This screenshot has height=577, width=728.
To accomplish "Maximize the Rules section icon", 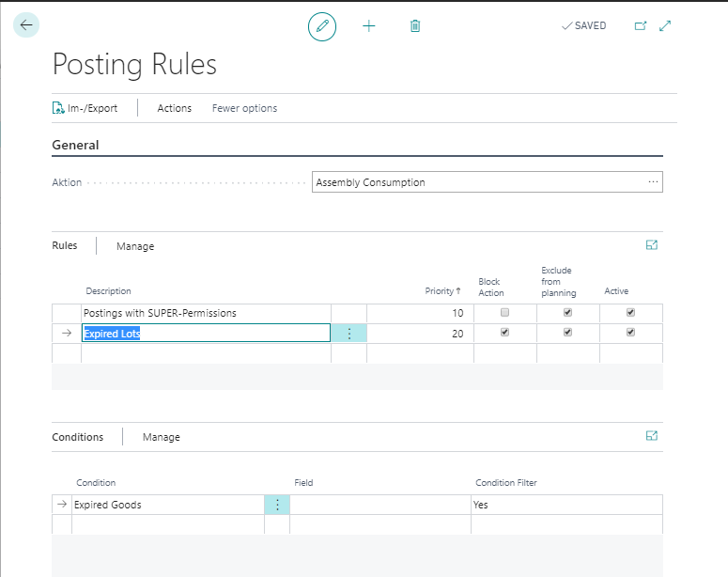I will click(652, 245).
